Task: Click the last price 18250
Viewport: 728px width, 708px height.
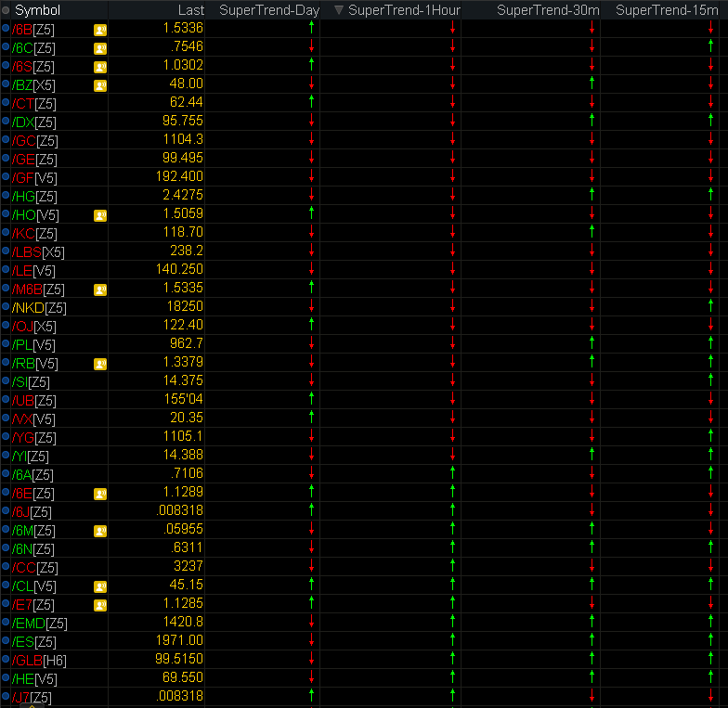Action: pyautogui.click(x=185, y=306)
